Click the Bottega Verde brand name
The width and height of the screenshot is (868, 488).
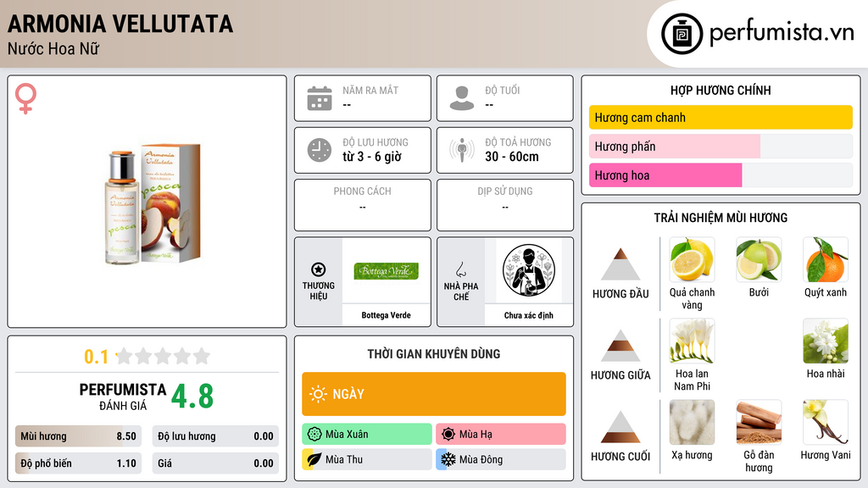pyautogui.click(x=386, y=315)
